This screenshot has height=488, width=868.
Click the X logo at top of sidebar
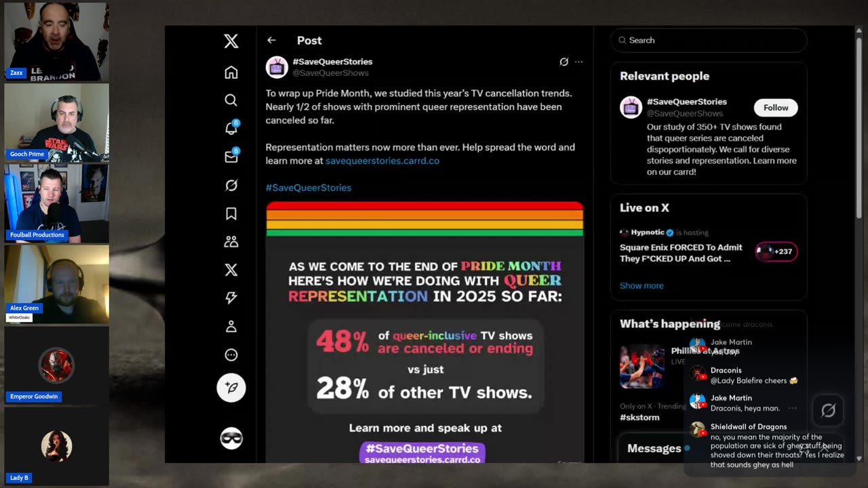231,41
